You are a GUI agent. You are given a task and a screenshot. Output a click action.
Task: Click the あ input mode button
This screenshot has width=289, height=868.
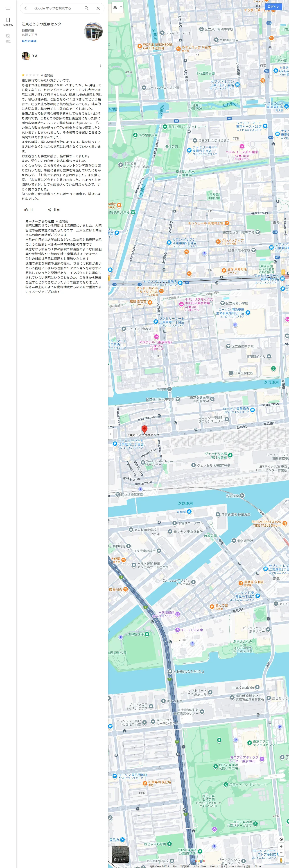point(115,7)
